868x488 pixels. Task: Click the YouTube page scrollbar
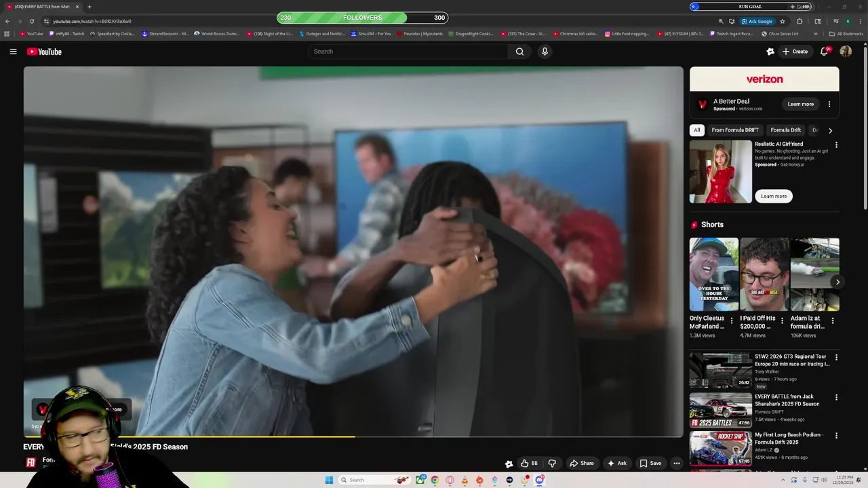(865, 129)
